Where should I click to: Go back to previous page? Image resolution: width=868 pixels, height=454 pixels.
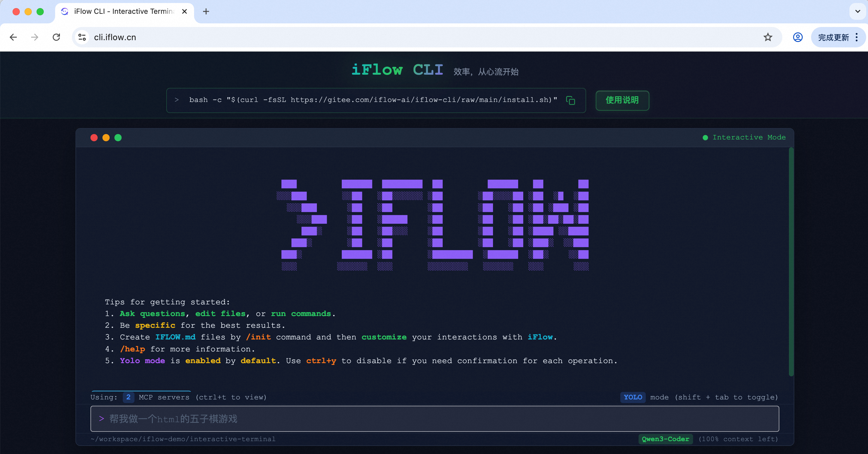click(x=13, y=37)
